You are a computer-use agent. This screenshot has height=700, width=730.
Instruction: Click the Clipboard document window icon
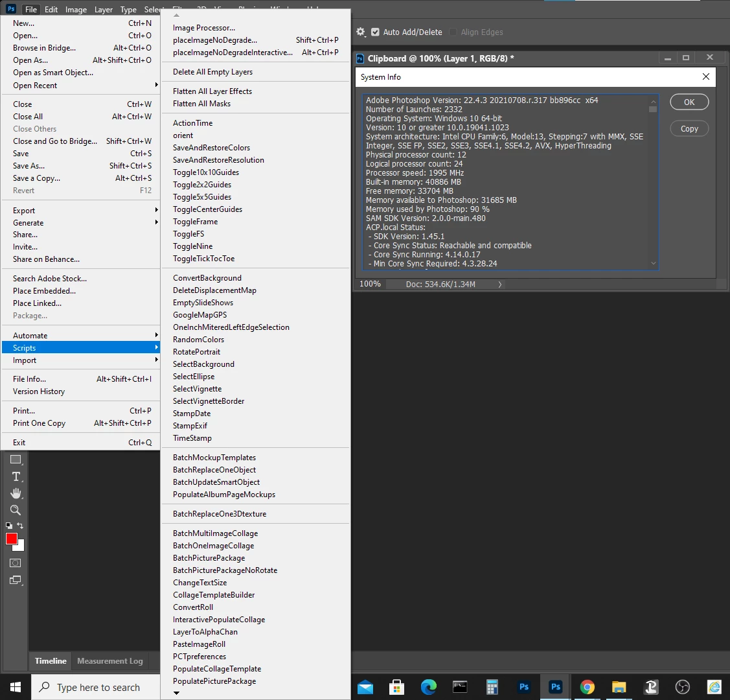click(360, 59)
